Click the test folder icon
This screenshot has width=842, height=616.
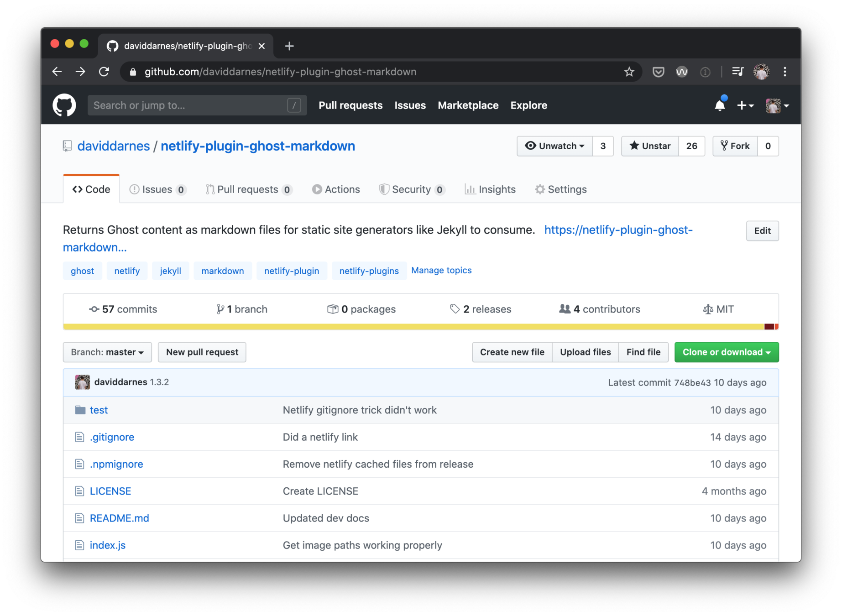(80, 410)
